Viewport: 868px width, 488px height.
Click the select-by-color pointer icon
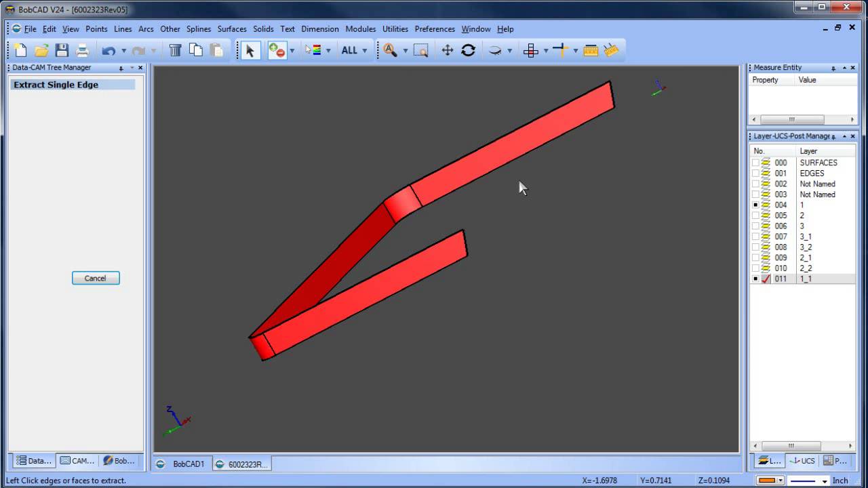[313, 50]
